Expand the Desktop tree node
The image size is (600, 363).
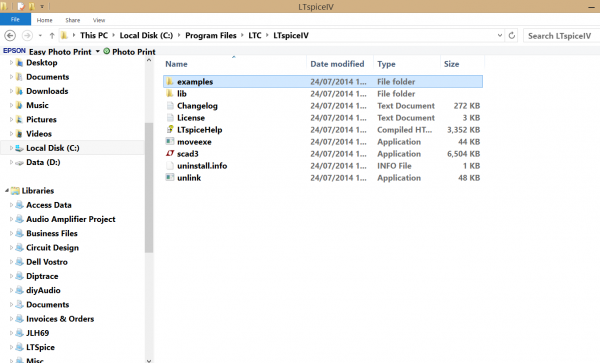pos(11,63)
